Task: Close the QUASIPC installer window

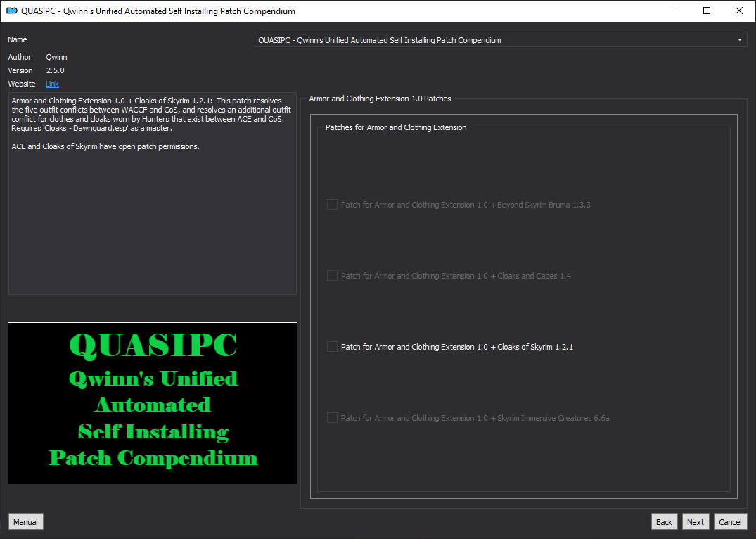Action: 739,11
